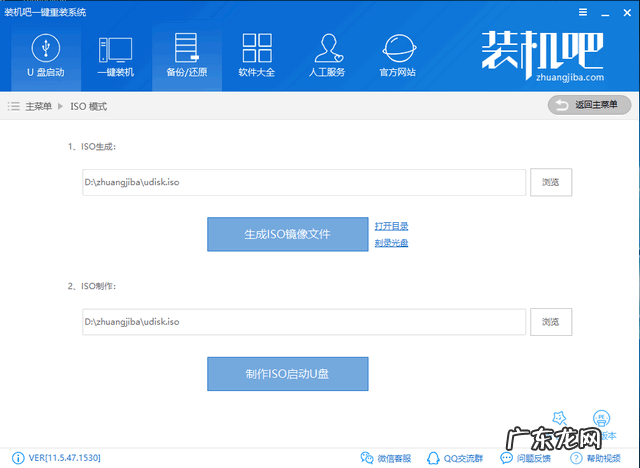
Task: Select the ISO 模式 breadcrumb
Action: (x=89, y=106)
